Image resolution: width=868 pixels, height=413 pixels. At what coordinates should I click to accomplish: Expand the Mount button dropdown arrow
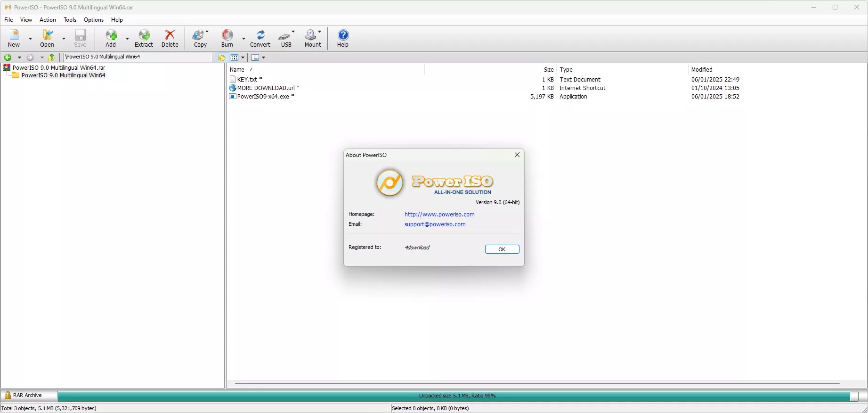[320, 32]
